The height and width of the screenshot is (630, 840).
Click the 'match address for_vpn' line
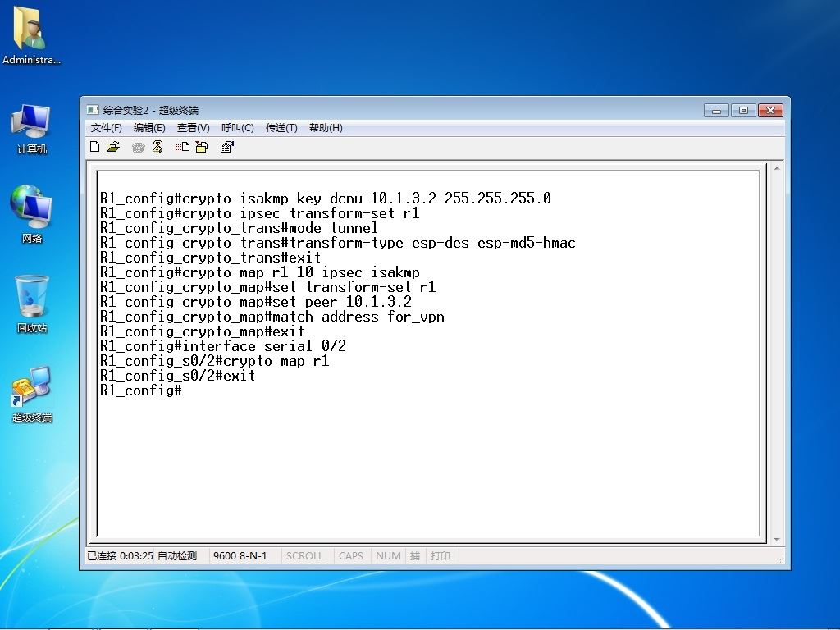pos(272,317)
